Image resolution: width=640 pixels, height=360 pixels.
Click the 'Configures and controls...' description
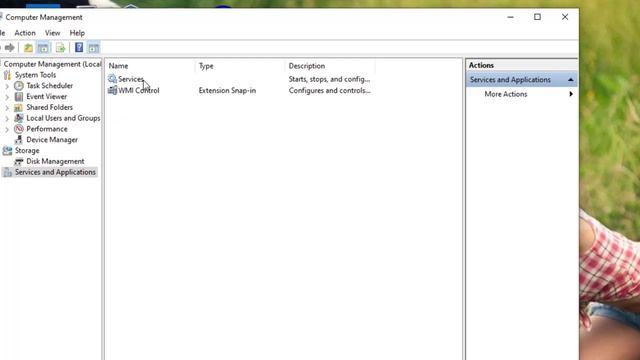330,91
